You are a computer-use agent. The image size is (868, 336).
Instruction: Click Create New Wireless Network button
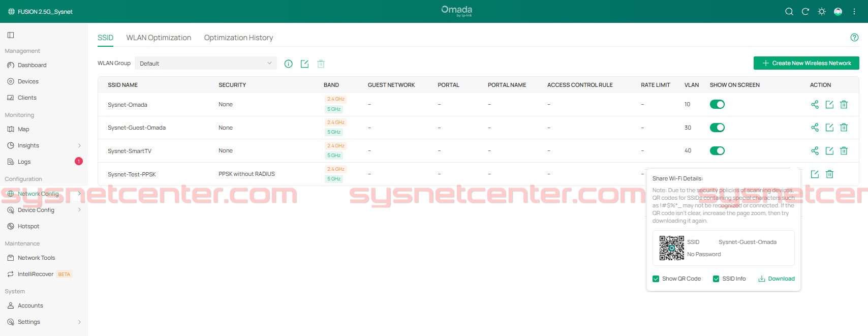click(806, 63)
